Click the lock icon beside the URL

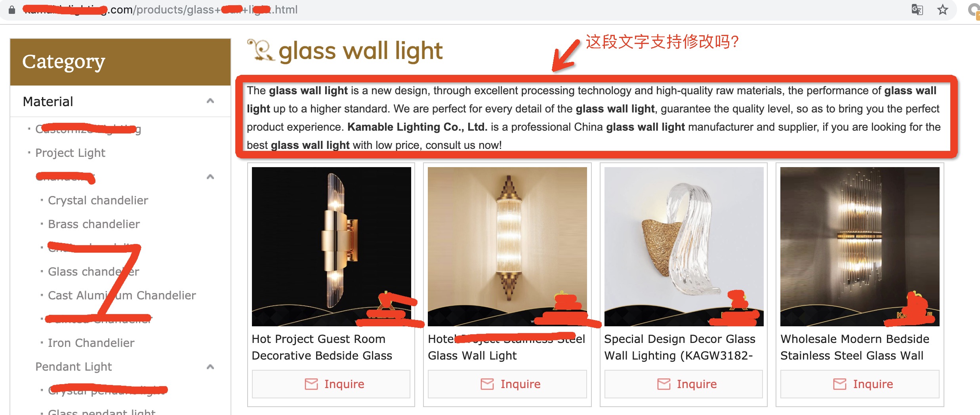pyautogui.click(x=12, y=10)
